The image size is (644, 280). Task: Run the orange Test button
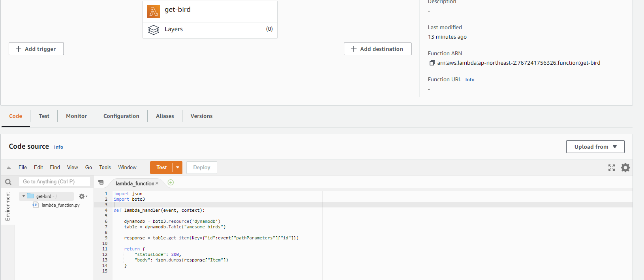(161, 168)
